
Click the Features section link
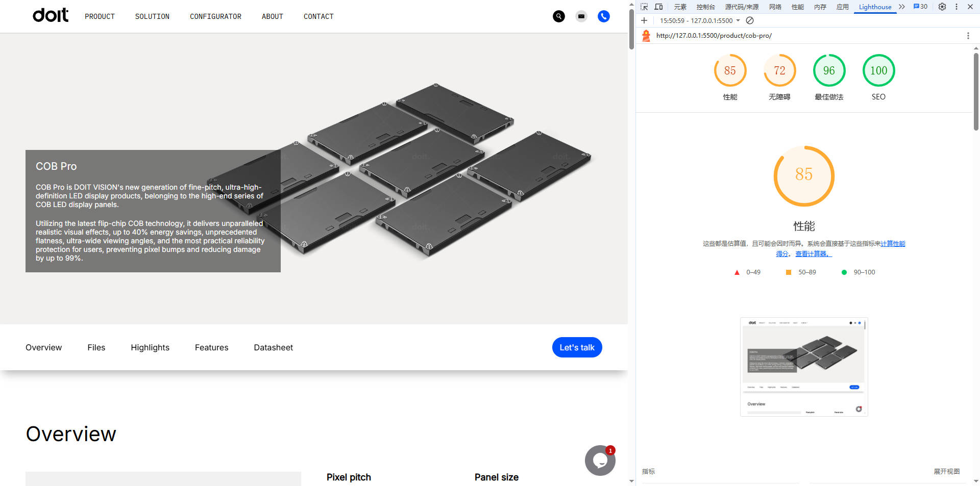[x=211, y=347]
